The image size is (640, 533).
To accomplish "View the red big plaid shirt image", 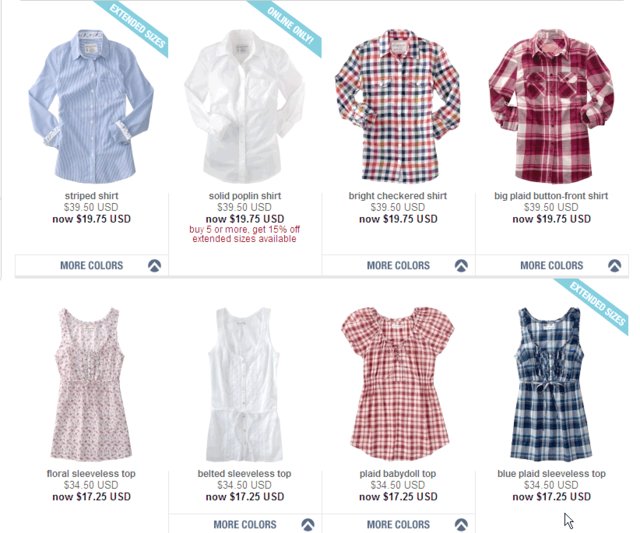I will [551, 106].
